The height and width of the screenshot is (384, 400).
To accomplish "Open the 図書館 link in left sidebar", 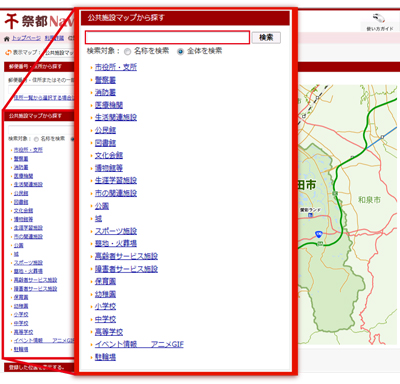I will (21, 202).
